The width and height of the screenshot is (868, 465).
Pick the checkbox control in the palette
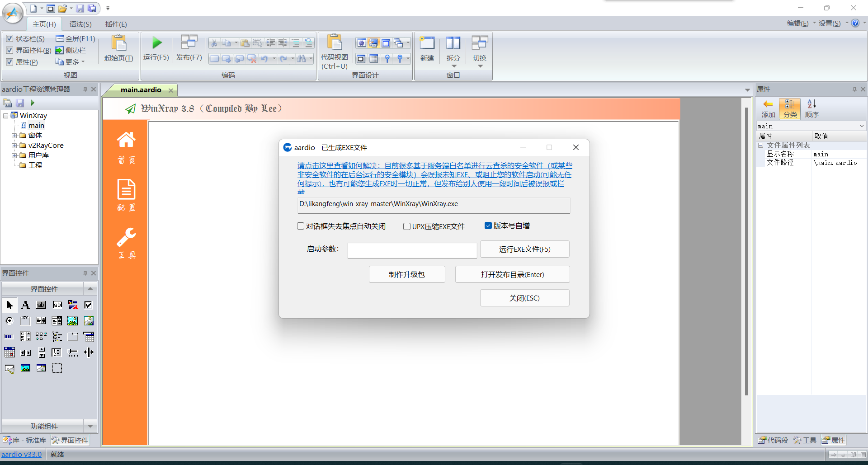coord(88,305)
